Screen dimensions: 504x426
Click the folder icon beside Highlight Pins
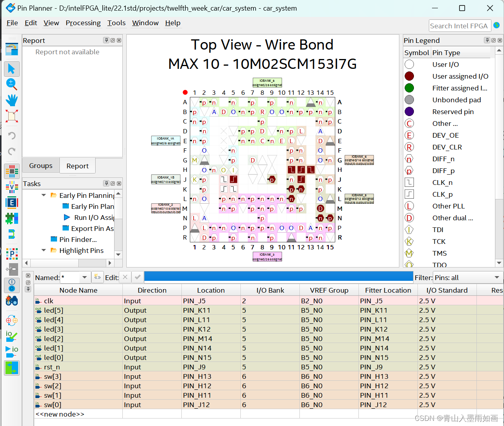tap(54, 250)
